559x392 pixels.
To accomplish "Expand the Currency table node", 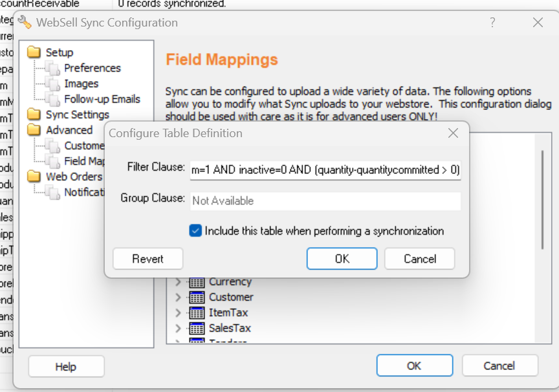I will coord(178,282).
